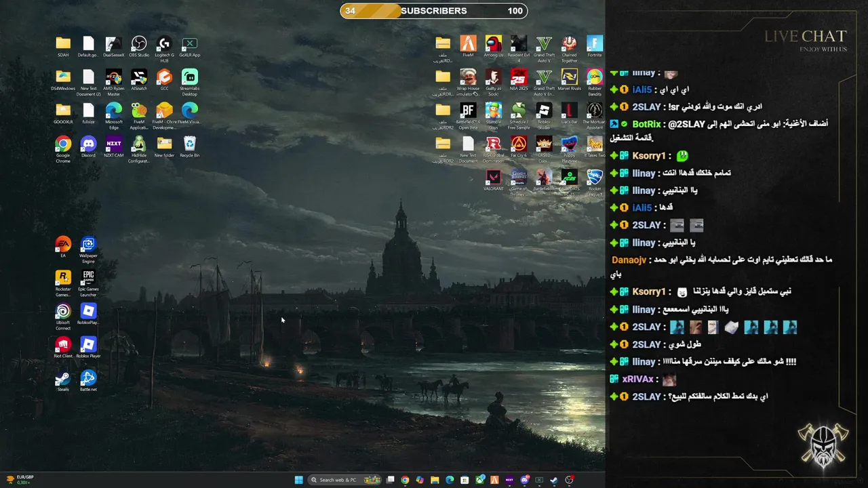Select the Rocket League shortcut
Viewport: 868px width, 488px height.
click(x=595, y=183)
